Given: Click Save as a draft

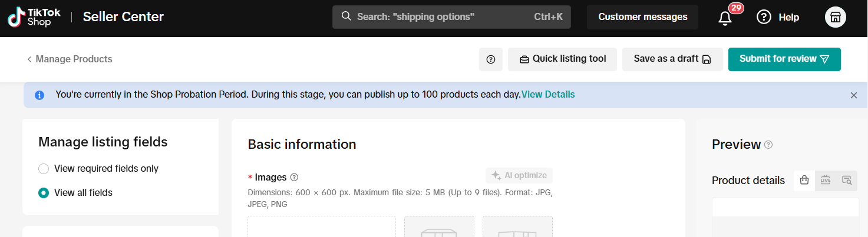Looking at the screenshot, I should 672,59.
